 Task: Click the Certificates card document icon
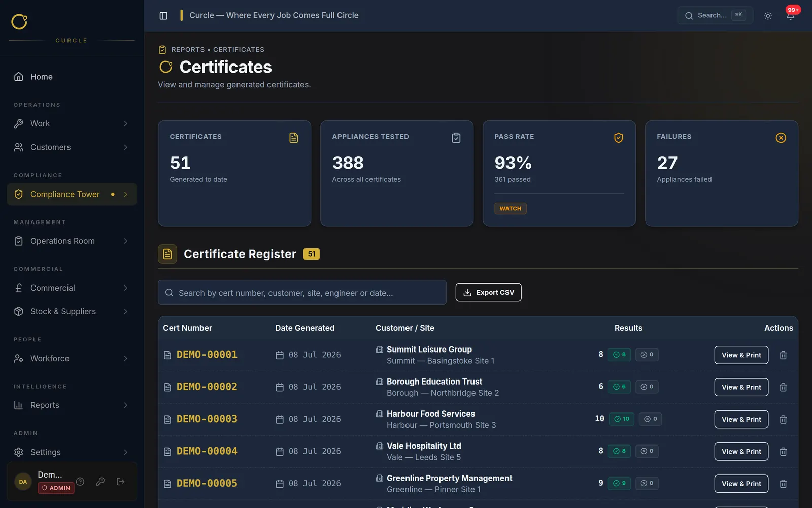[x=294, y=138]
